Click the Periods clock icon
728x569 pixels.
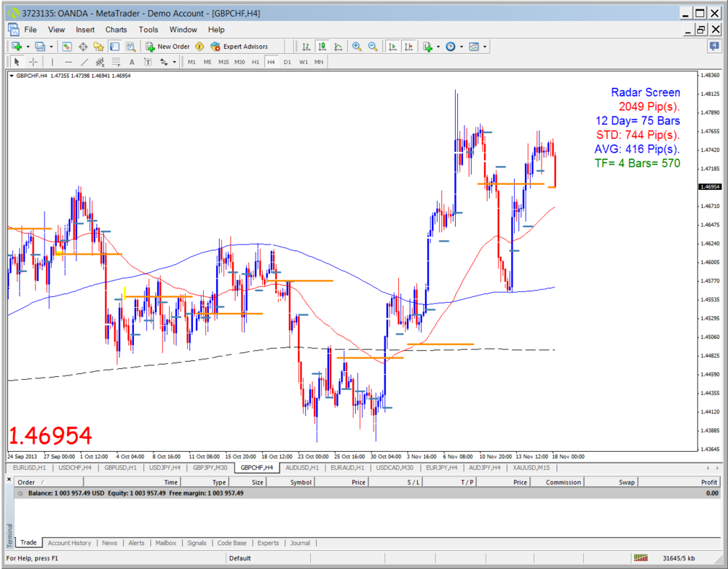click(x=451, y=47)
